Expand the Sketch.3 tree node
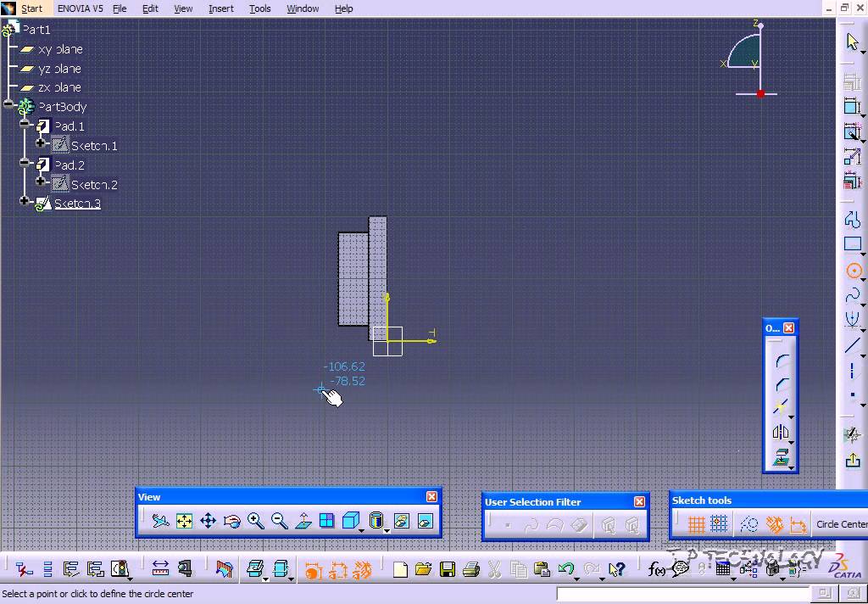This screenshot has width=868, height=604. [24, 200]
